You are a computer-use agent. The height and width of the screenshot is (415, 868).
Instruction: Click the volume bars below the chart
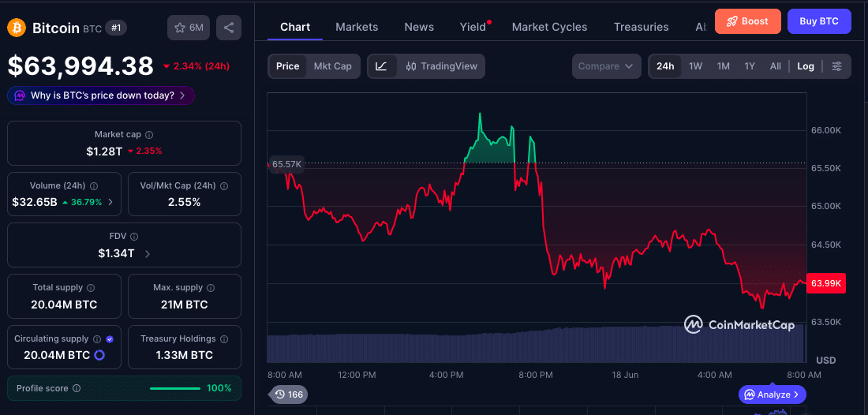pyautogui.click(x=535, y=345)
